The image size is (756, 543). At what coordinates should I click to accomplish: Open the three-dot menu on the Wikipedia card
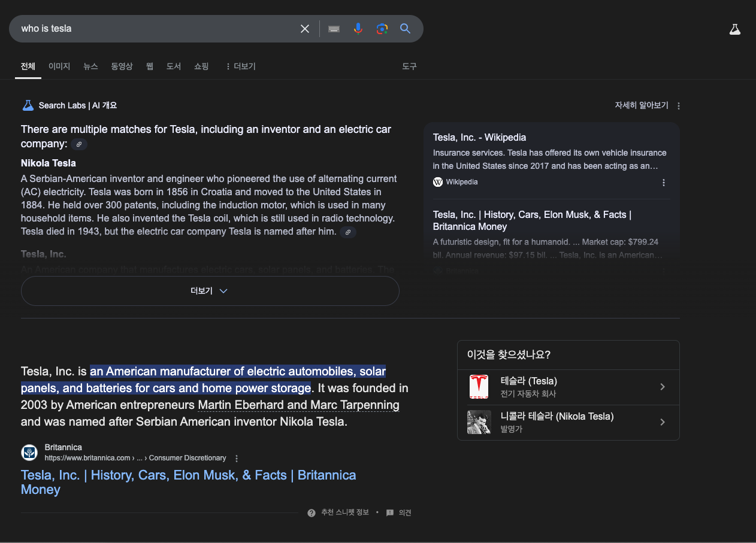pyautogui.click(x=664, y=183)
